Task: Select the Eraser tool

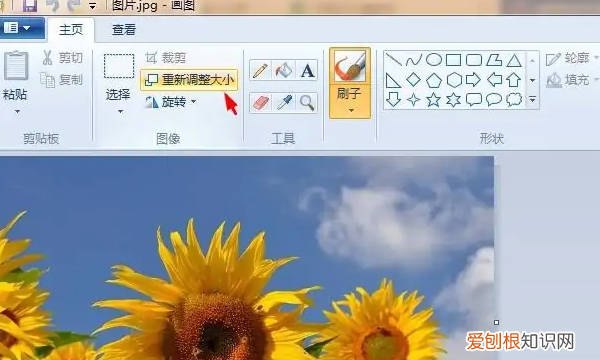Action: (260, 103)
